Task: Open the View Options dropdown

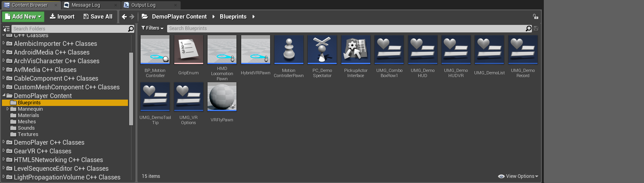Action: tap(518, 176)
